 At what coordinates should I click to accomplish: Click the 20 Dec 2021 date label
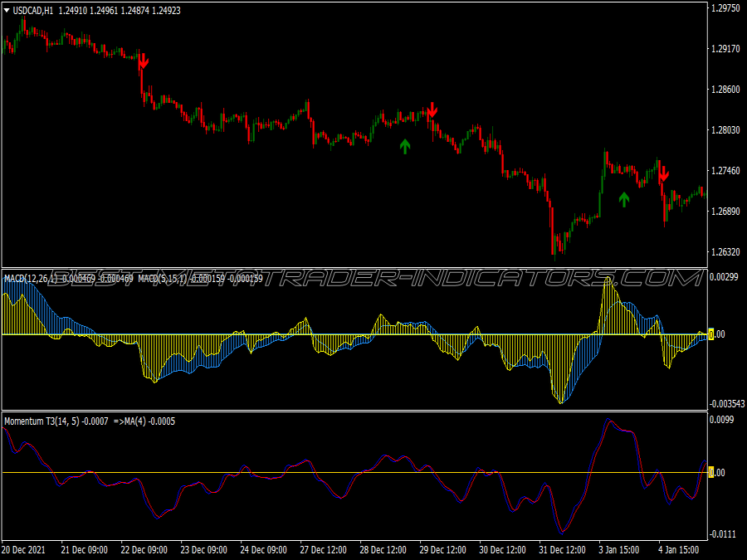click(x=24, y=550)
